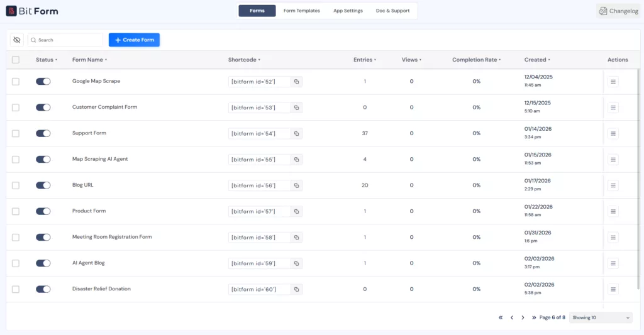The image size is (644, 335).
Task: Copy shortcode of Map Scraping AI Agent
Action: click(297, 159)
